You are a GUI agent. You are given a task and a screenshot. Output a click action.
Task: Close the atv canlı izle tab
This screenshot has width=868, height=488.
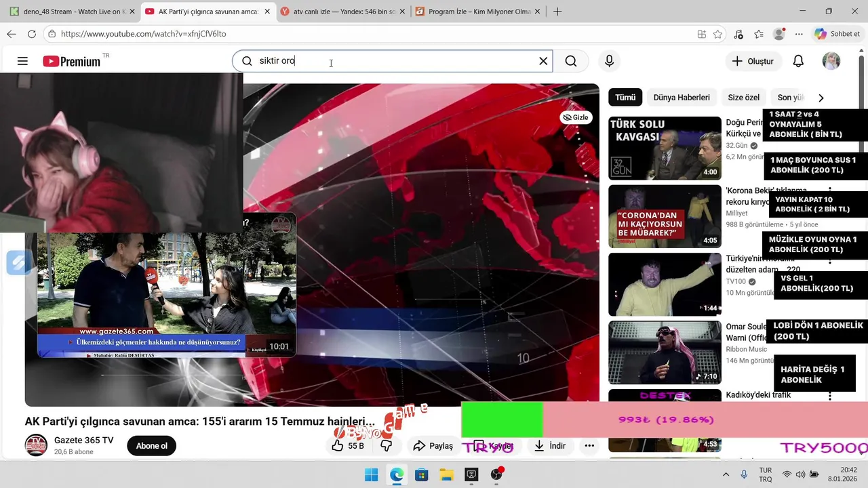401,12
